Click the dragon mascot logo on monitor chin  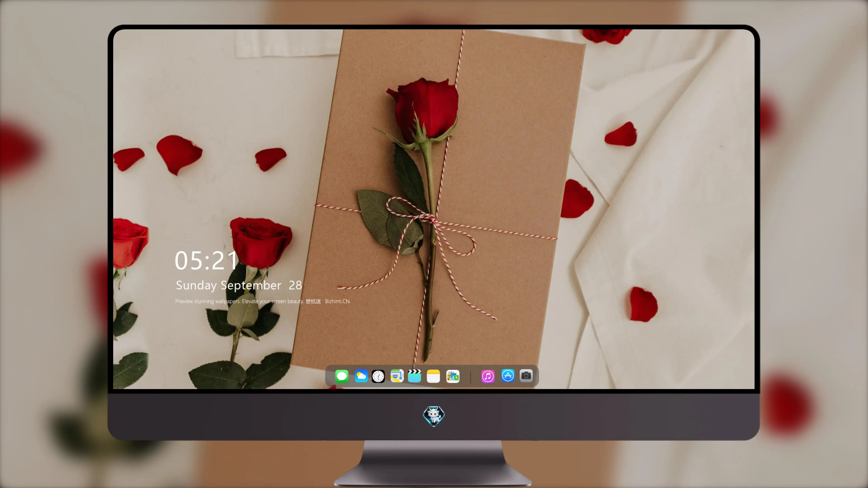pyautogui.click(x=434, y=416)
